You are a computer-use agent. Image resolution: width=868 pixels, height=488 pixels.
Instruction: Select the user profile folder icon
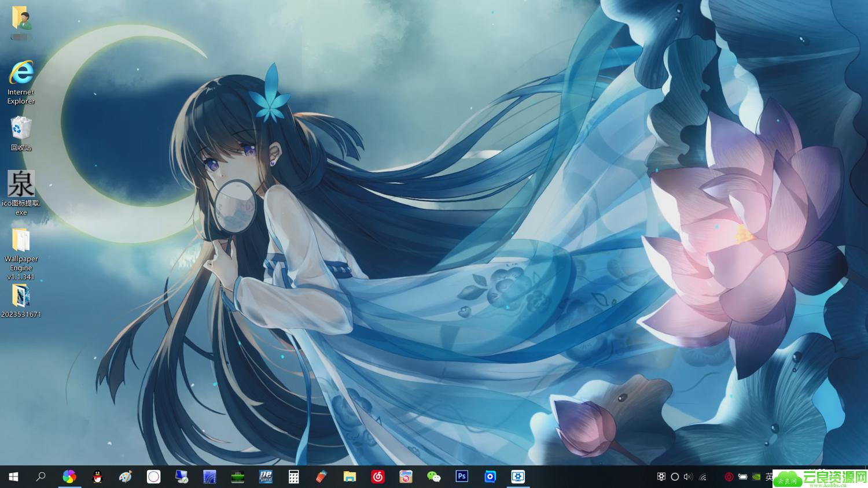click(x=21, y=19)
